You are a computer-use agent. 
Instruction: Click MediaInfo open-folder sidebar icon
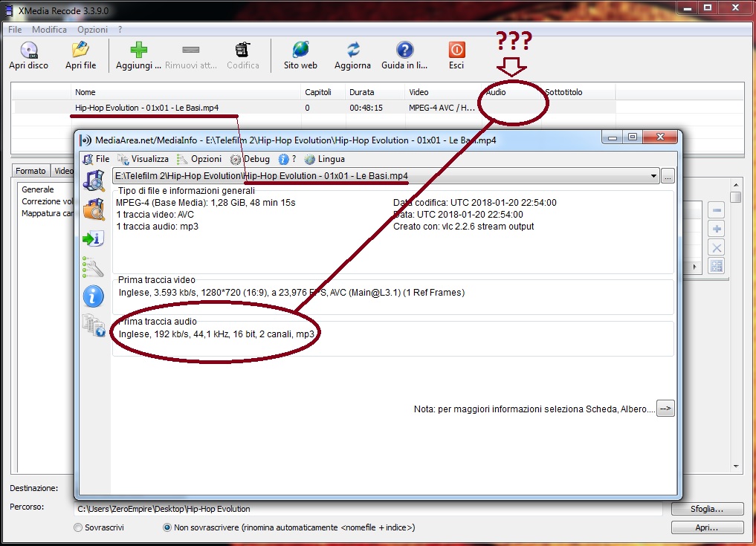pos(94,209)
